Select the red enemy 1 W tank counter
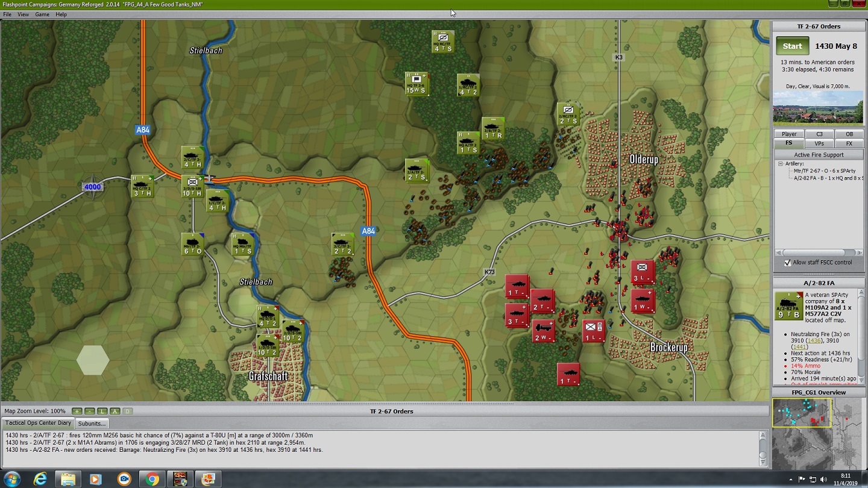Screen dimensions: 868x488 (x=643, y=301)
